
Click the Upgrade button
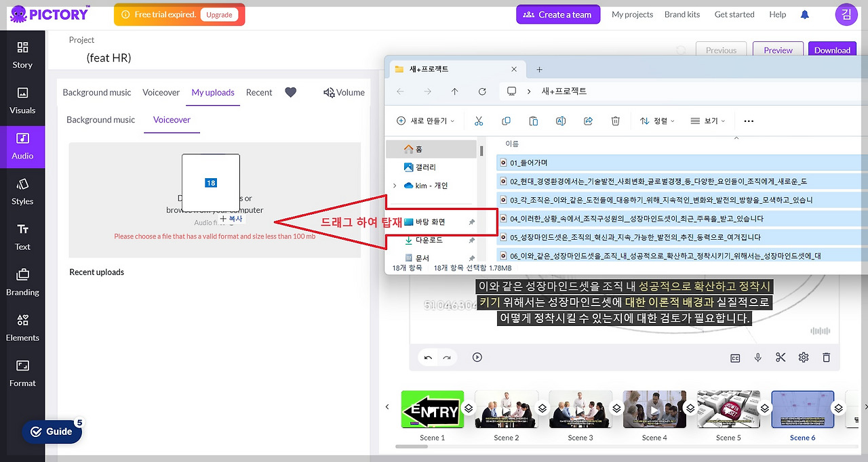tap(219, 15)
